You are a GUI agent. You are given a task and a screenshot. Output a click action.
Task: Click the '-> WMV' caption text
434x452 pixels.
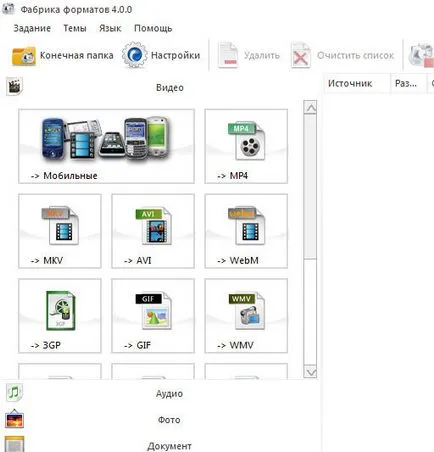(235, 345)
